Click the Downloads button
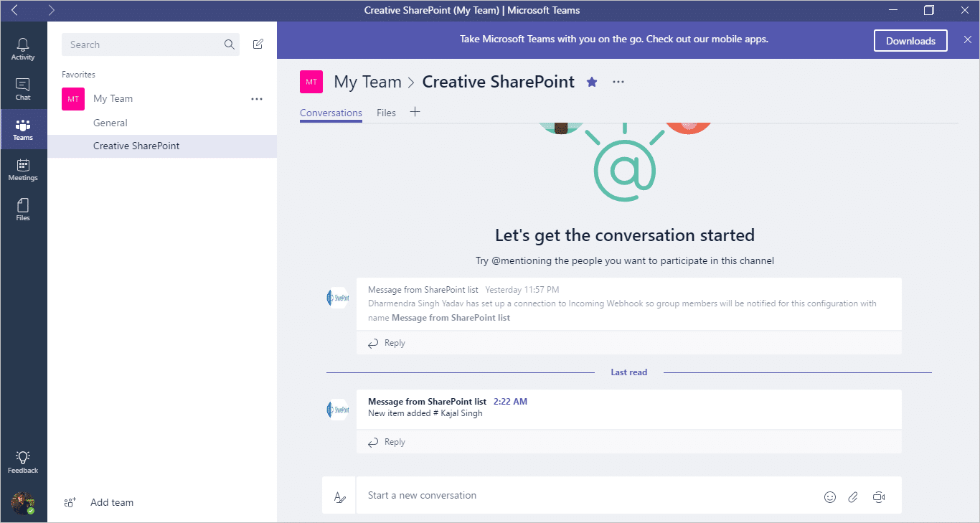This screenshot has height=523, width=980. coord(910,41)
